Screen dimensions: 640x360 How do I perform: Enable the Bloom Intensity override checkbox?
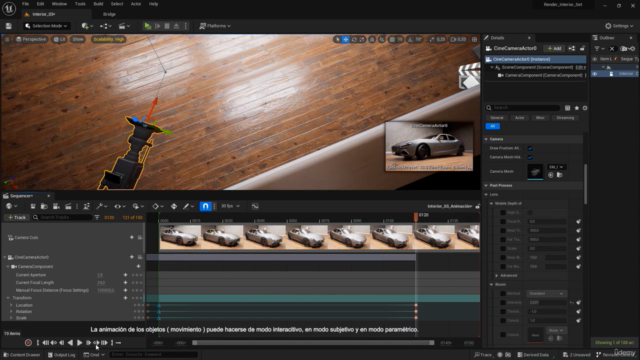pos(503,302)
